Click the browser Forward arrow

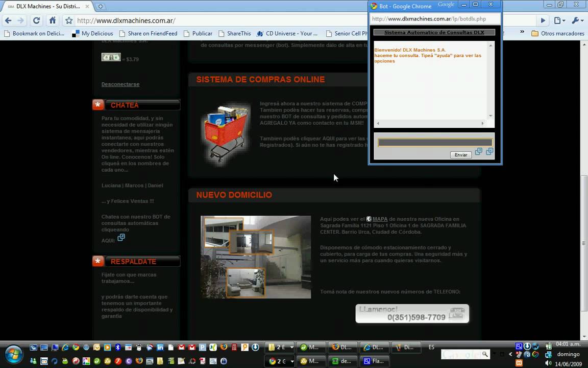[x=21, y=20]
